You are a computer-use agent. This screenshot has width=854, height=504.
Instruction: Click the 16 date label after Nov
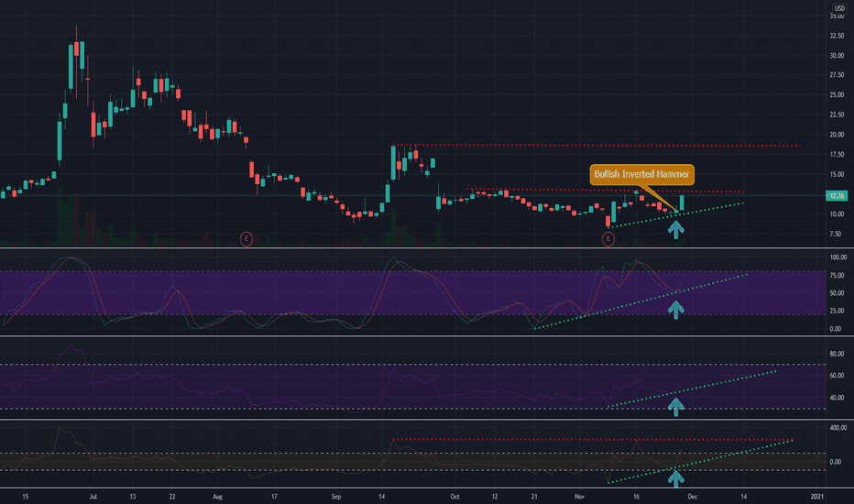pos(636,497)
